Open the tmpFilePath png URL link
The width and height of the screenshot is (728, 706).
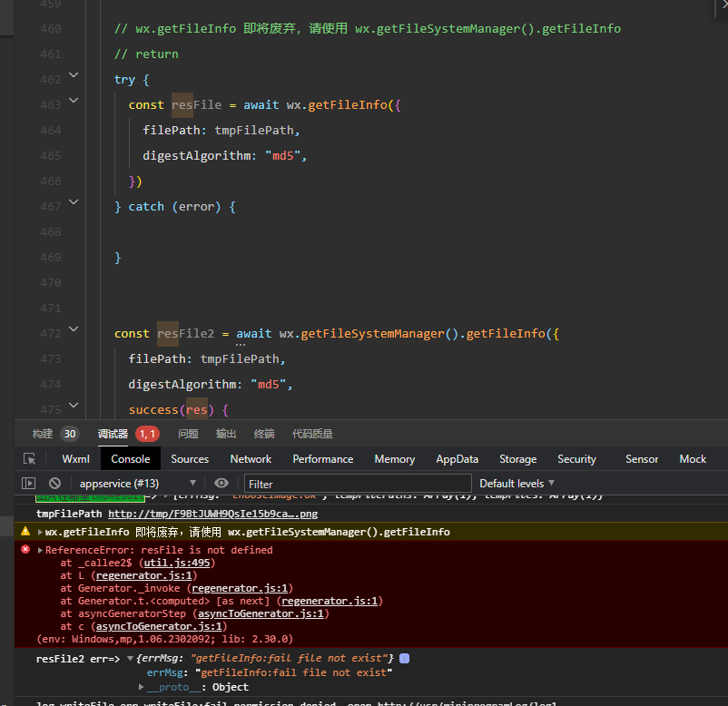click(212, 514)
